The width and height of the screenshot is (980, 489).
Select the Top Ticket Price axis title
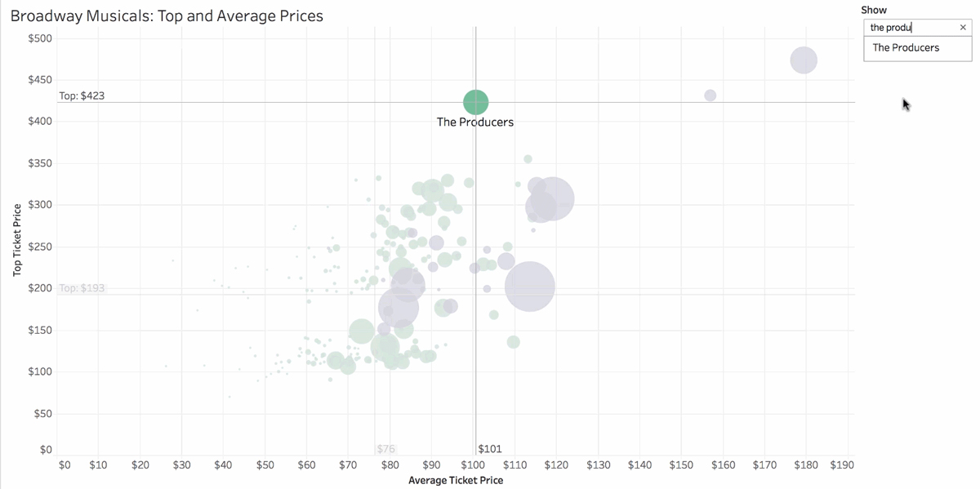click(16, 240)
